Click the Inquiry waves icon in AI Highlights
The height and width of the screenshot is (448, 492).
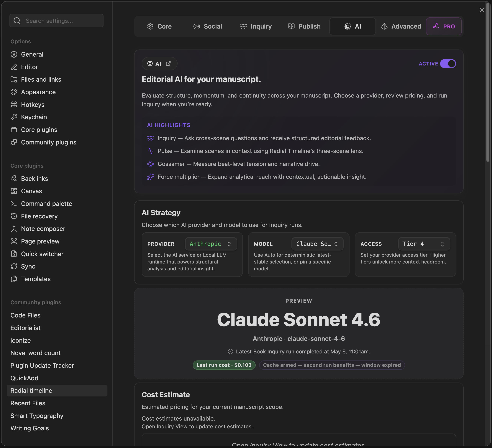pyautogui.click(x=150, y=138)
